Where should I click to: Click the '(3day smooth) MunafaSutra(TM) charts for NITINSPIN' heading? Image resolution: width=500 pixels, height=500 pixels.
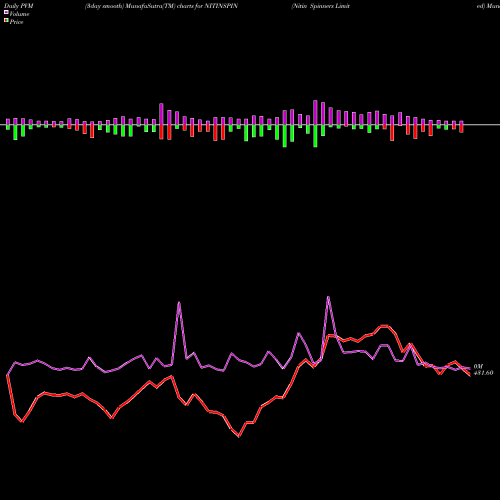click(161, 6)
